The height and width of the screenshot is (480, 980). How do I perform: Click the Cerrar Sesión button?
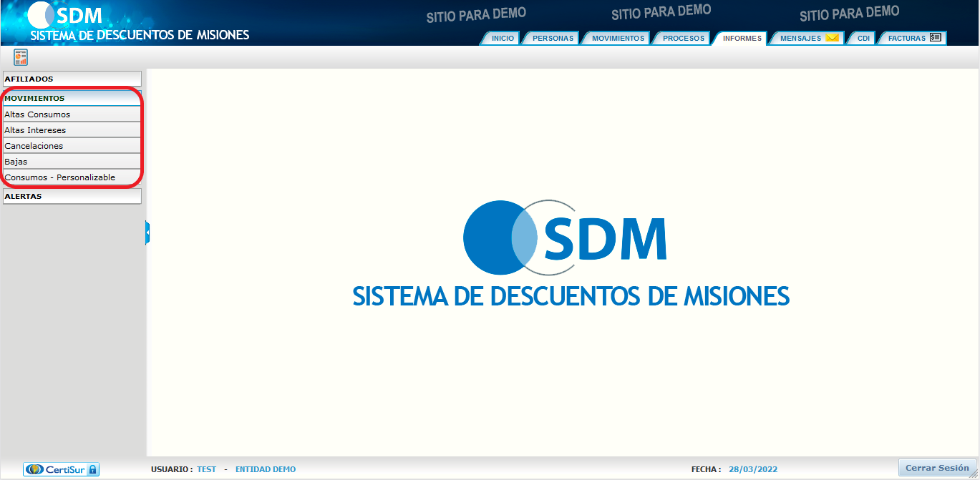937,468
